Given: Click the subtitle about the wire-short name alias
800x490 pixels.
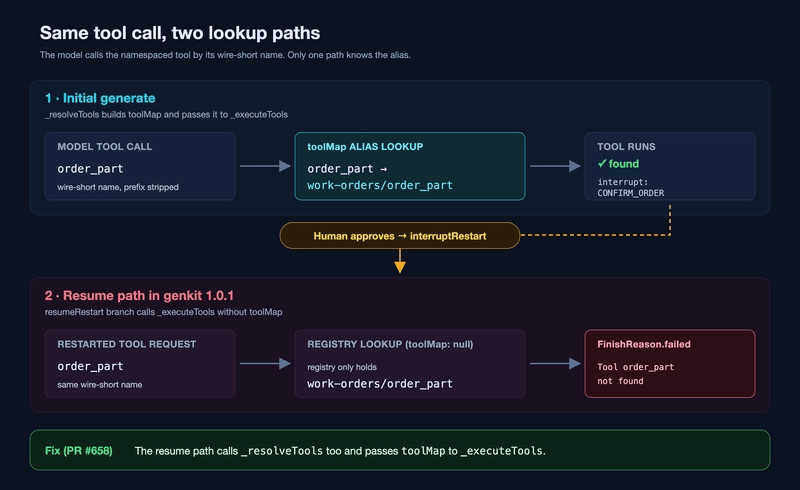Looking at the screenshot, I should tap(225, 55).
